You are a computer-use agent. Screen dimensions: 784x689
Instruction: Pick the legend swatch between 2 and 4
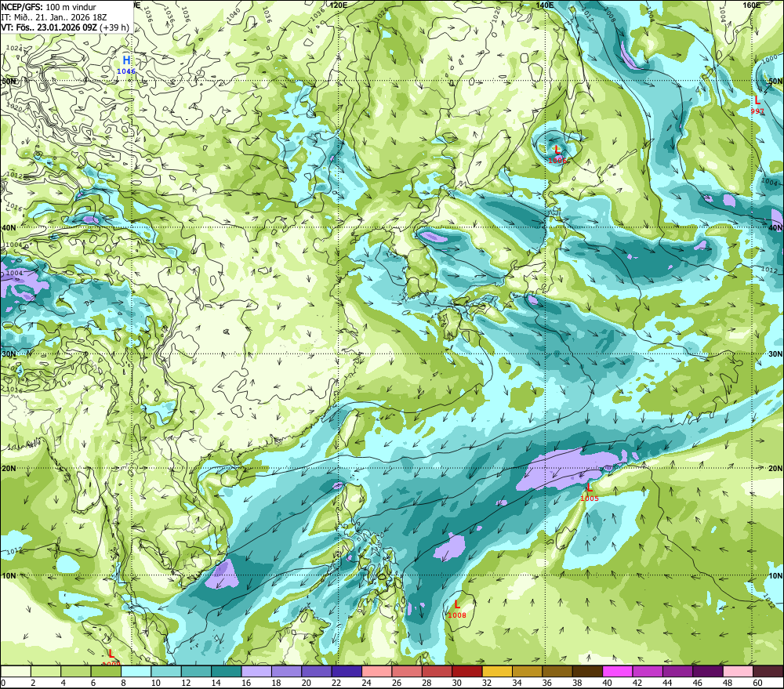point(45,671)
